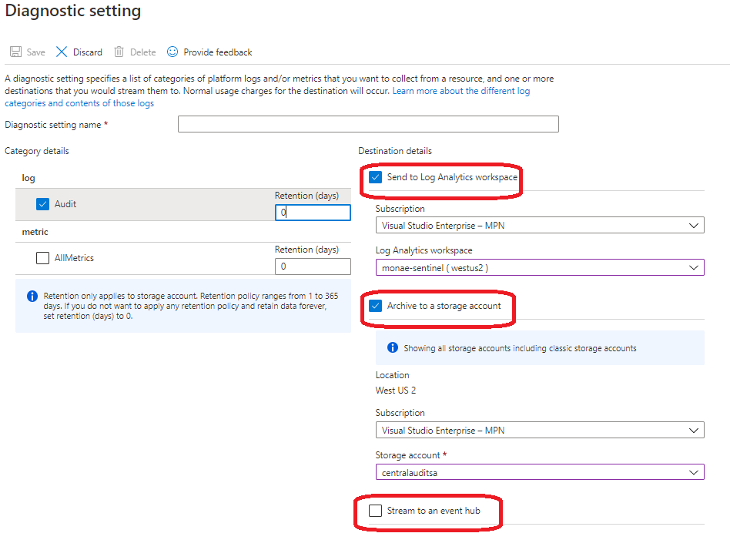Image resolution: width=730 pixels, height=560 pixels.
Task: Enable the AllMetrics checkbox
Action: [x=43, y=259]
